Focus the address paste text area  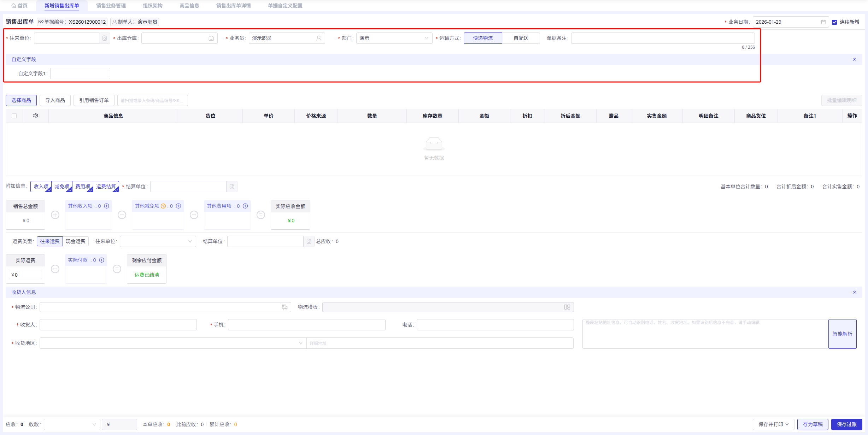point(705,334)
